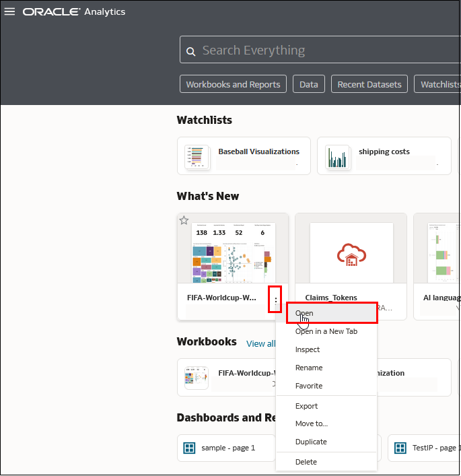461x476 pixels.
Task: Choose Open in a New Tab
Action: (x=326, y=331)
